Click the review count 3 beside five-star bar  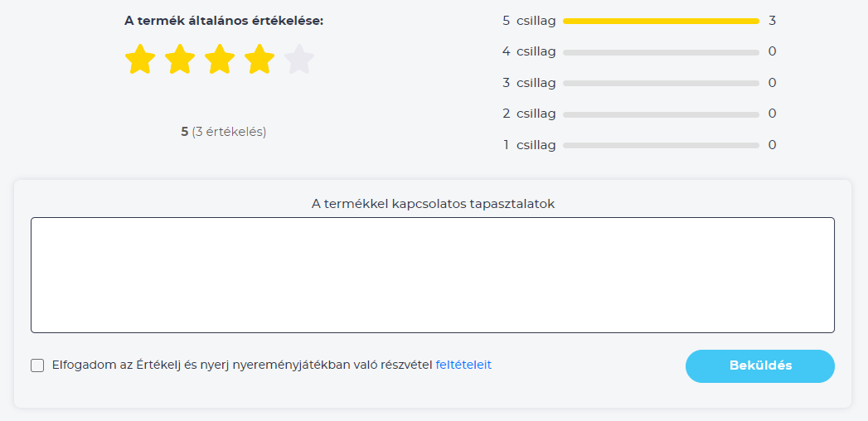click(772, 21)
